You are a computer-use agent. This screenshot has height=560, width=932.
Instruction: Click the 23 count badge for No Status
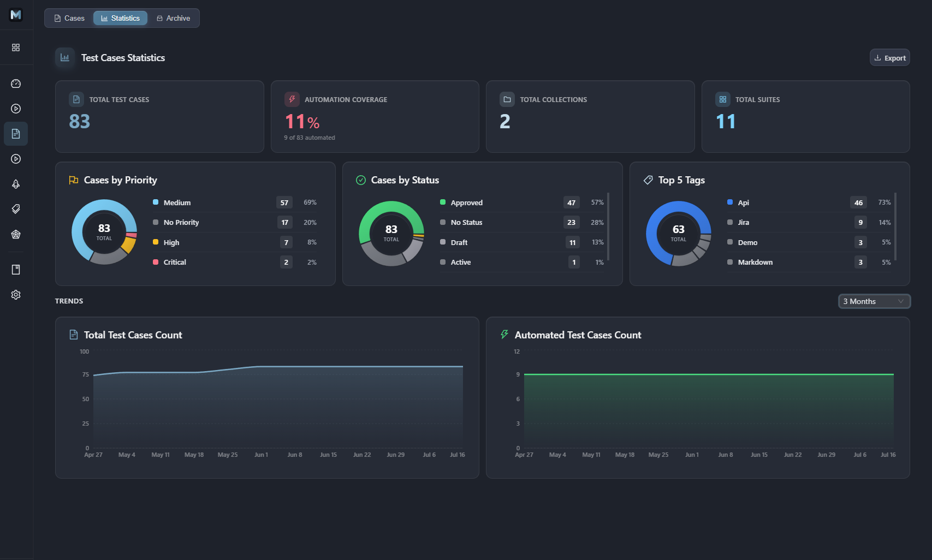coord(572,223)
